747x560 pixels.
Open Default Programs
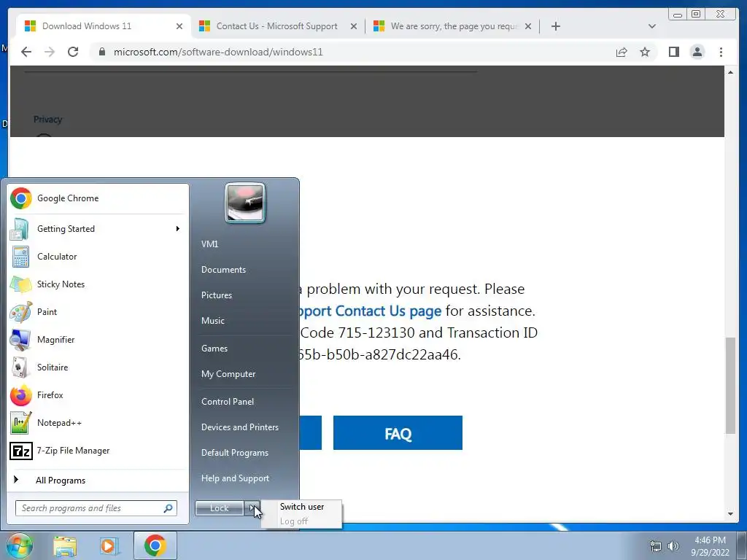tap(235, 453)
